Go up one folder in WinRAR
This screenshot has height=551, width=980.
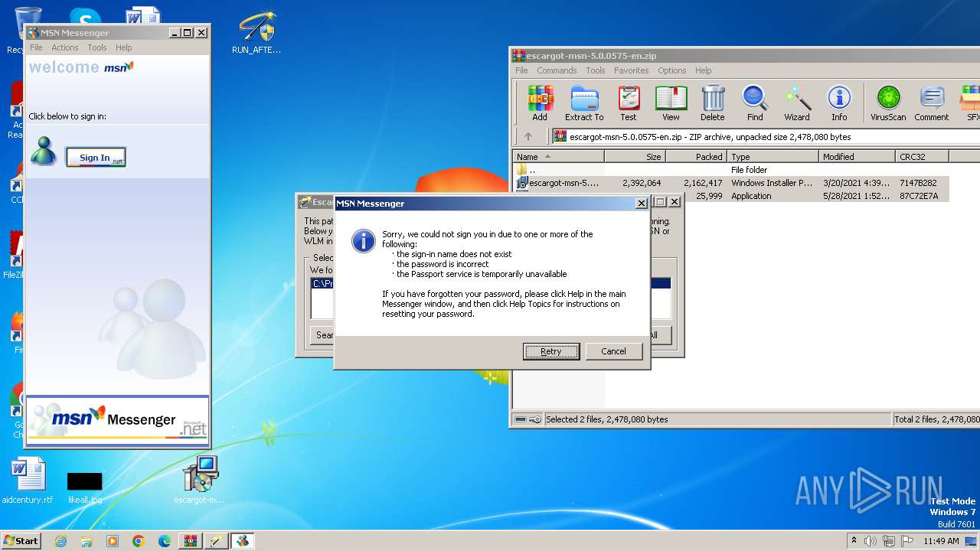click(528, 137)
